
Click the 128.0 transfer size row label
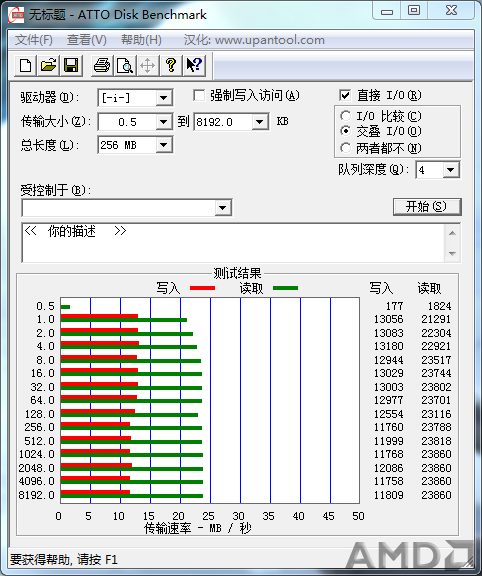[40, 414]
